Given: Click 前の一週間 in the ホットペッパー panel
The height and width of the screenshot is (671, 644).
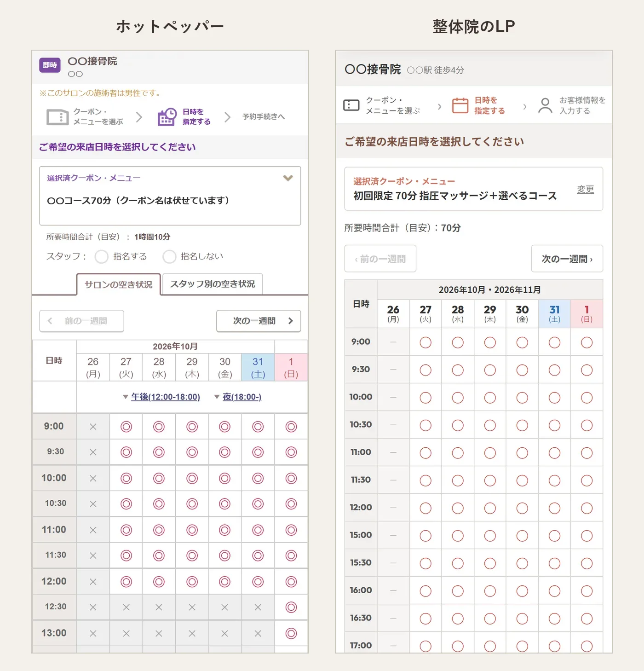Looking at the screenshot, I should (x=81, y=321).
